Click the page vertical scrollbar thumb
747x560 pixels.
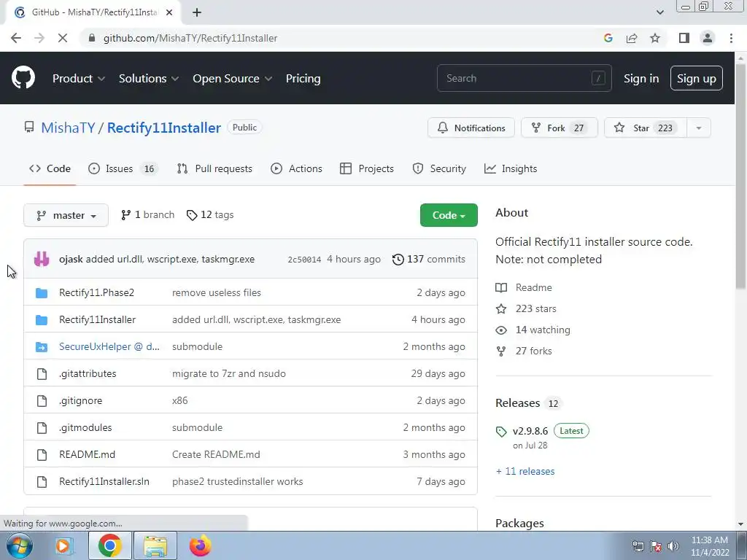[x=740, y=176]
